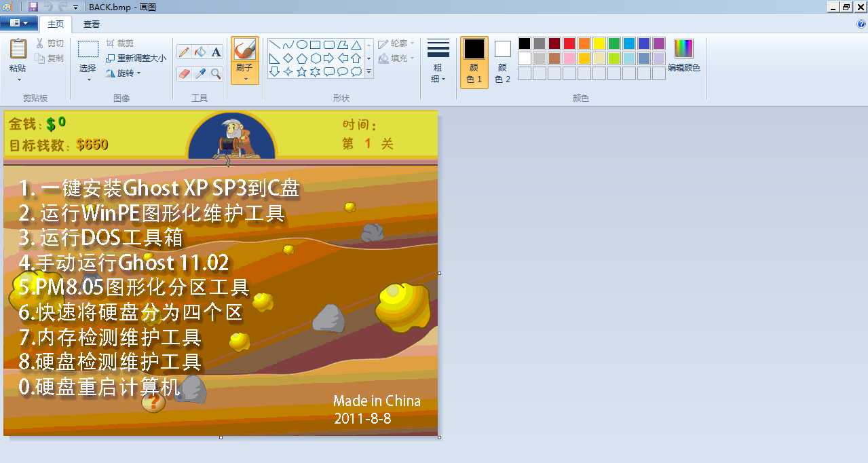Choose the Five-point star shape

(x=301, y=71)
